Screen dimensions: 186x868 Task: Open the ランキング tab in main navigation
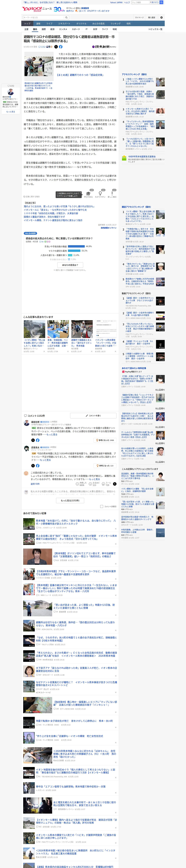[115, 24]
